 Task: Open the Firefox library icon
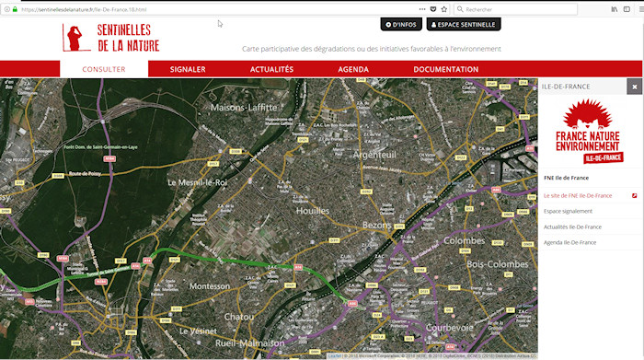click(x=614, y=9)
